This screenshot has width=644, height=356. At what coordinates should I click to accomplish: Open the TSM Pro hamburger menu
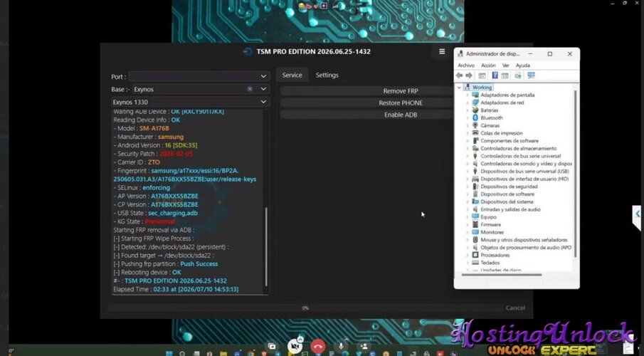[x=442, y=51]
